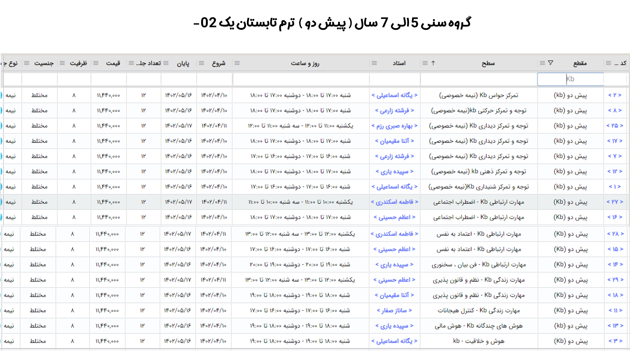Open teacher link ساناز صفار
630x364 pixels.
coord(394,310)
